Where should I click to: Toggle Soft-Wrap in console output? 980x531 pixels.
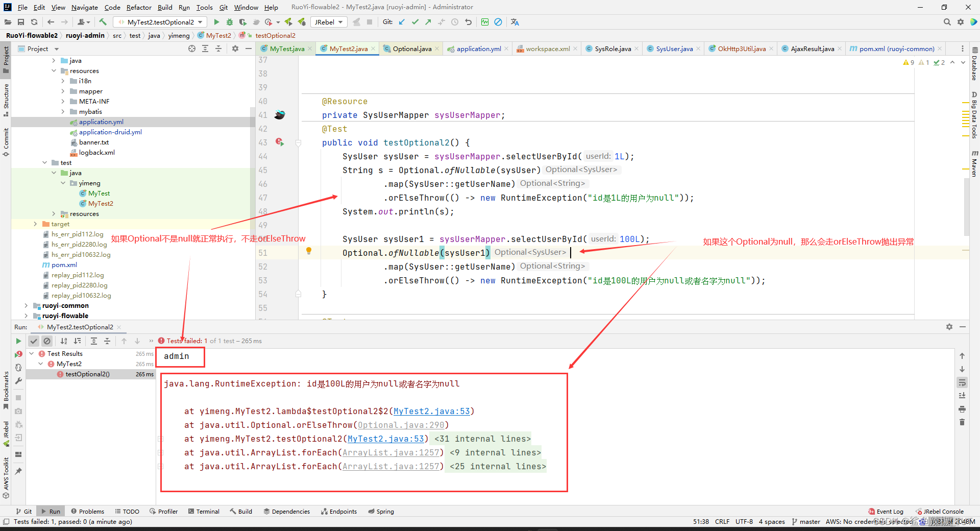point(962,382)
